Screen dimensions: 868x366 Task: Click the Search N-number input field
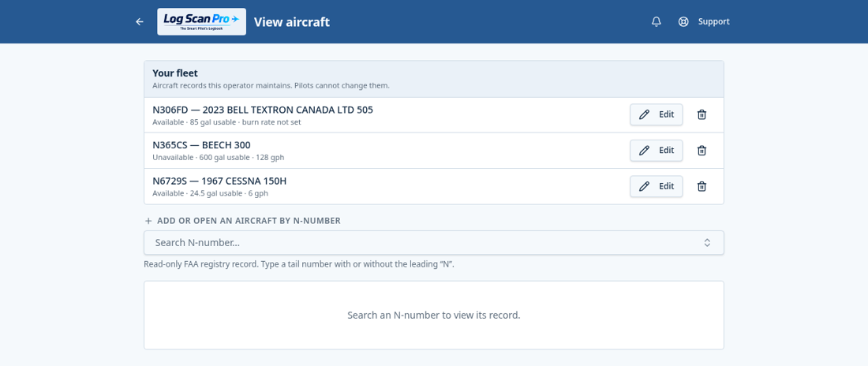pos(433,242)
